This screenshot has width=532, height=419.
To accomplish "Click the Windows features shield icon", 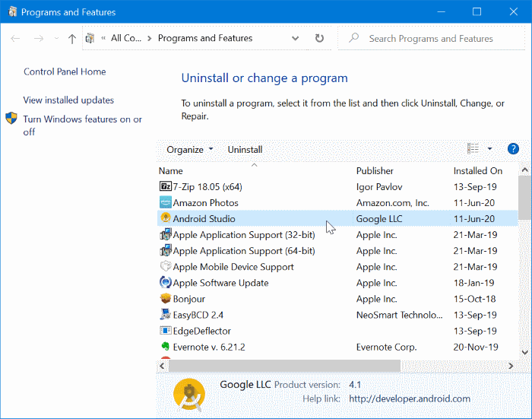I will [x=11, y=118].
